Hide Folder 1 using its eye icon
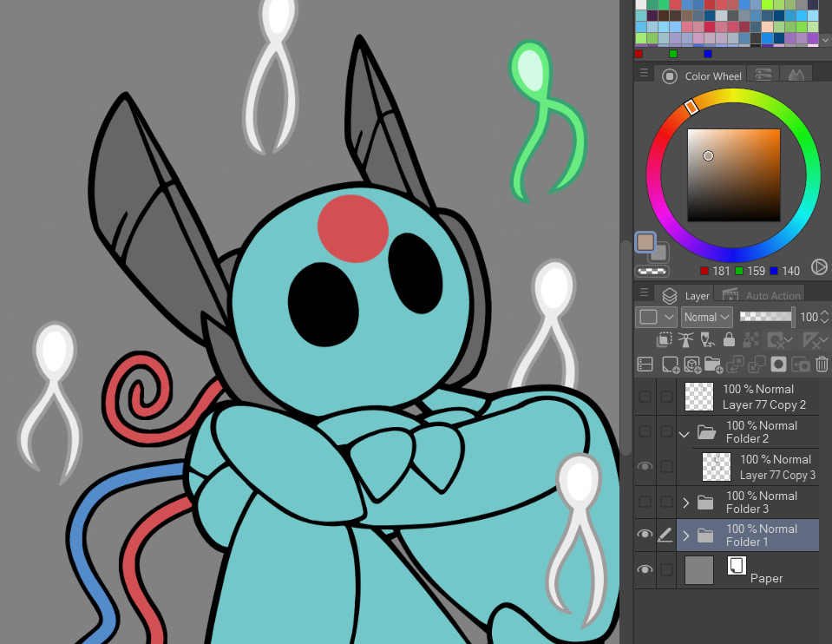The width and height of the screenshot is (832, 644). (x=645, y=535)
